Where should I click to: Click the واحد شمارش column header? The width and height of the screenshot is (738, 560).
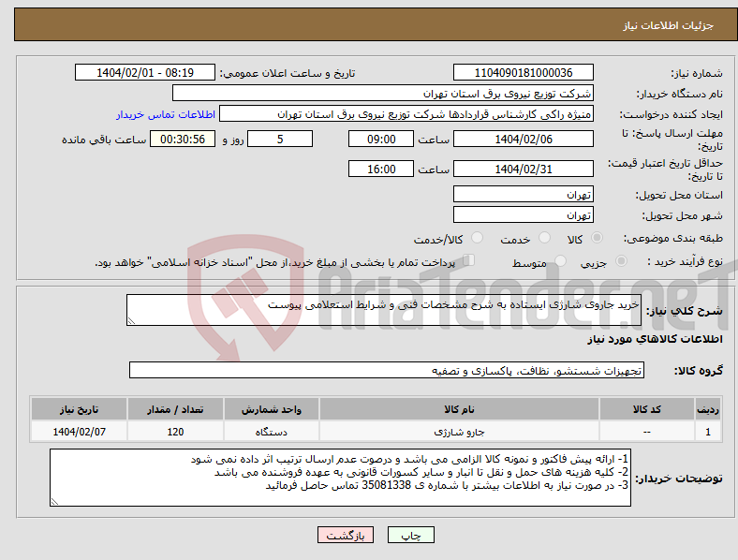click(x=272, y=409)
